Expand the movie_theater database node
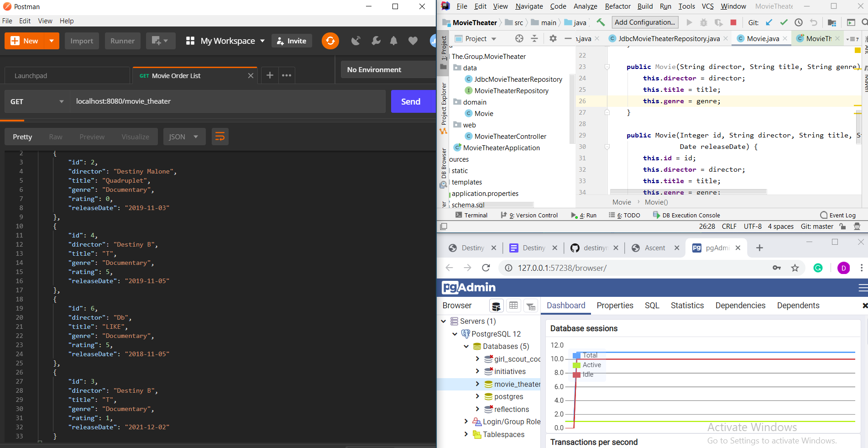The image size is (868, 448). [477, 384]
